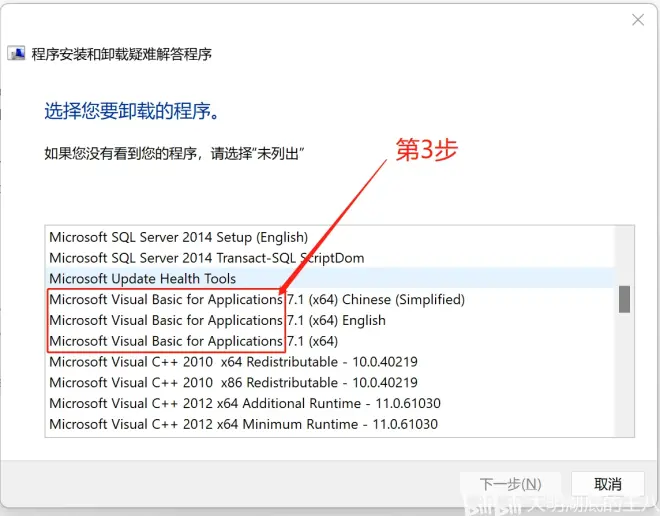
Task: Close the troubleshooter dialog window
Action: 637,19
